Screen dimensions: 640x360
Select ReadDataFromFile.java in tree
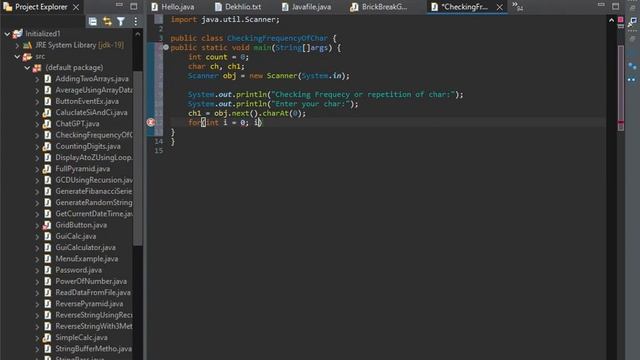pyautogui.click(x=93, y=293)
